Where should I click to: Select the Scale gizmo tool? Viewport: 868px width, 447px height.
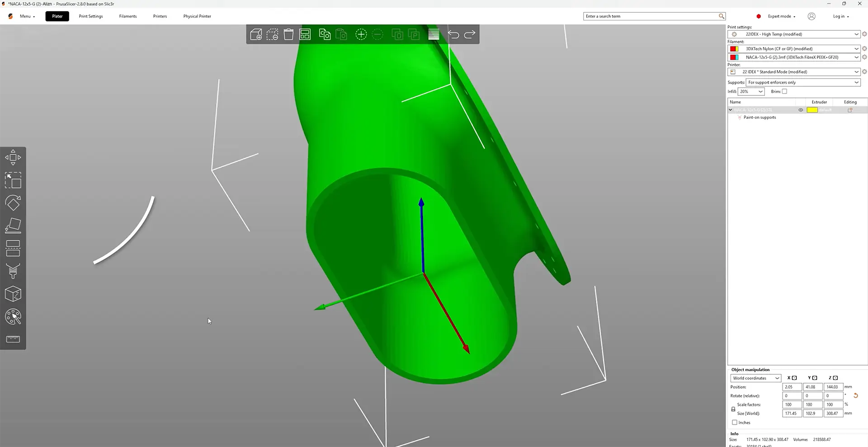[x=13, y=180]
